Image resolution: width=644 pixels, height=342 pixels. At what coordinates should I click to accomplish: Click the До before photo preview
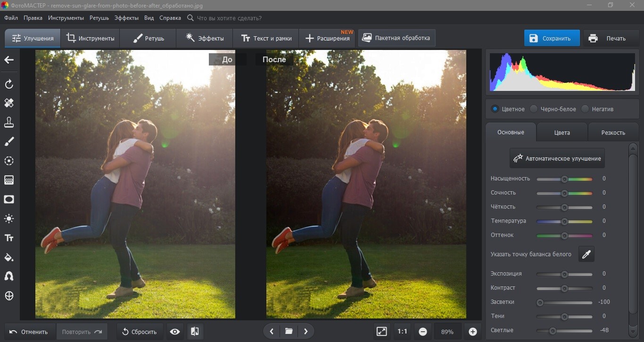(135, 184)
